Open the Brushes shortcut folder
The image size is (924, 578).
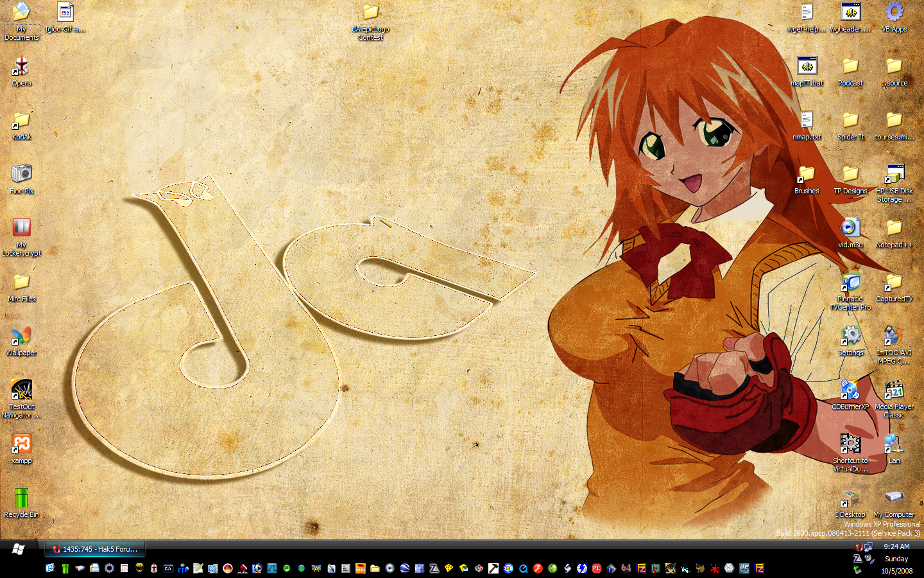coord(807,179)
